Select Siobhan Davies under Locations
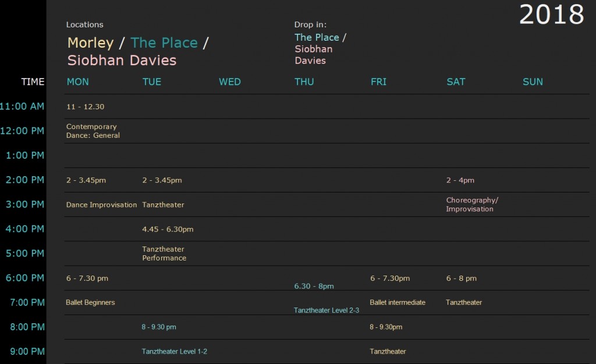This screenshot has width=596, height=364. point(122,60)
